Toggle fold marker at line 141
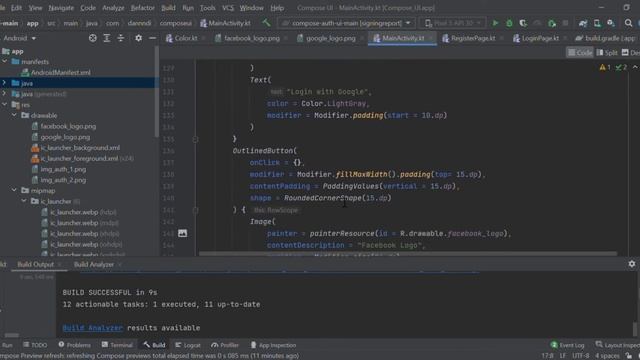 pos(196,210)
